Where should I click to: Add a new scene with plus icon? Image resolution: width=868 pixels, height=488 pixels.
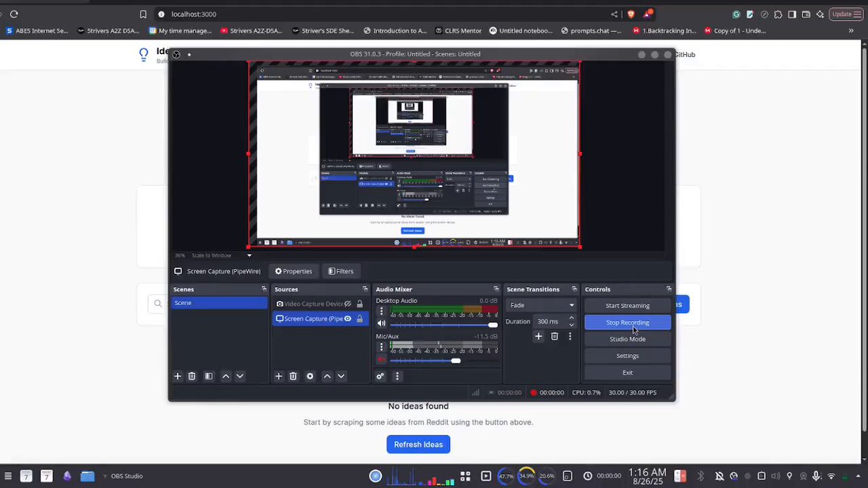(177, 376)
